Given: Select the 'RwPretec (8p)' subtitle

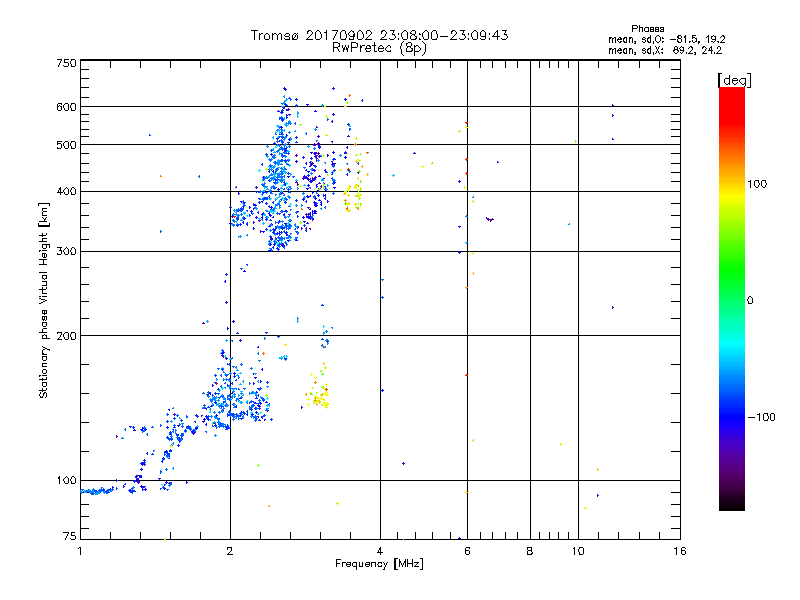Looking at the screenshot, I should pyautogui.click(x=379, y=47).
